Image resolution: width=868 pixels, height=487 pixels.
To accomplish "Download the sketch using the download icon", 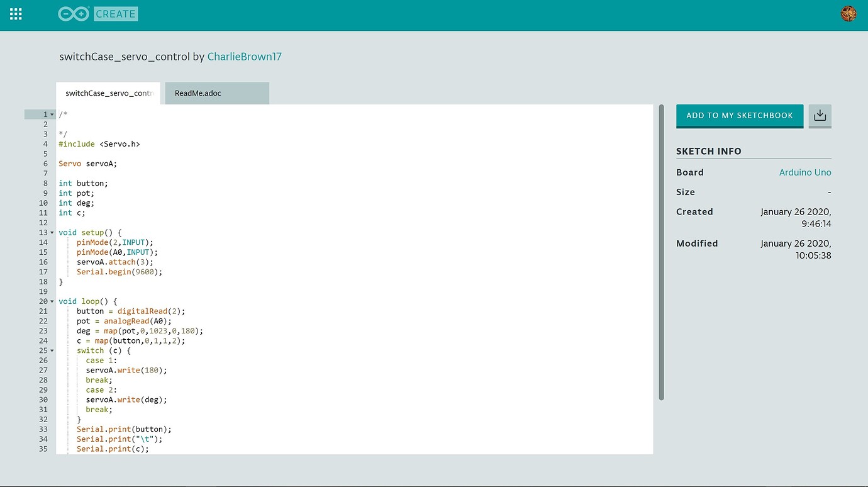I will (x=820, y=115).
